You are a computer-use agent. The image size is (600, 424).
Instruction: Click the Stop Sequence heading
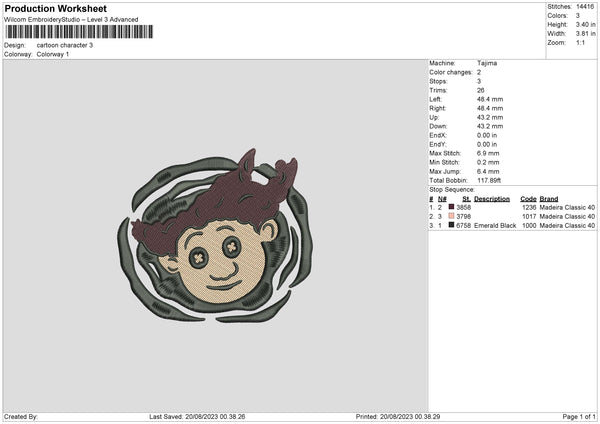[x=452, y=189]
